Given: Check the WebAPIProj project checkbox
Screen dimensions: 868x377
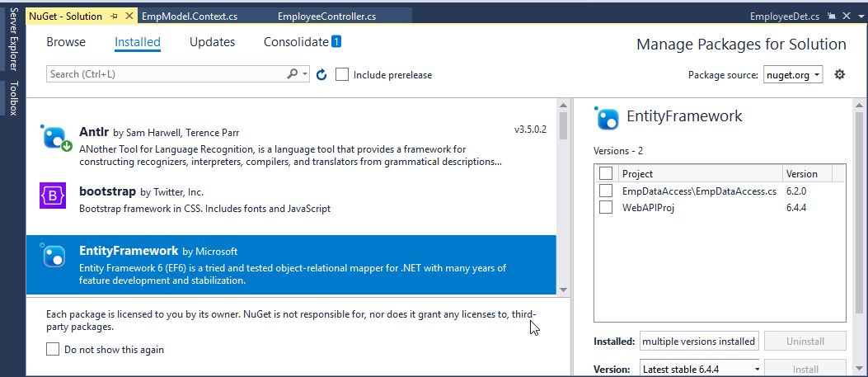Looking at the screenshot, I should point(606,208).
